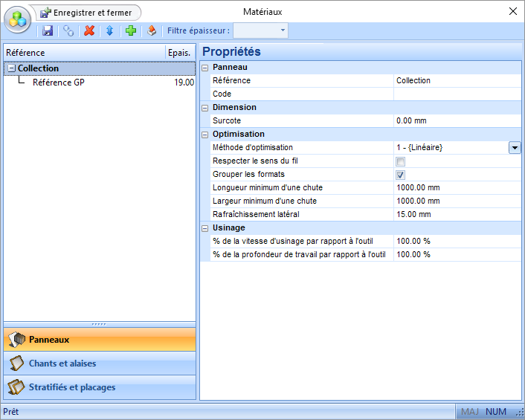Open Méthode d'optimisation dropdown arrow
This screenshot has height=420, width=525.
pyautogui.click(x=515, y=148)
